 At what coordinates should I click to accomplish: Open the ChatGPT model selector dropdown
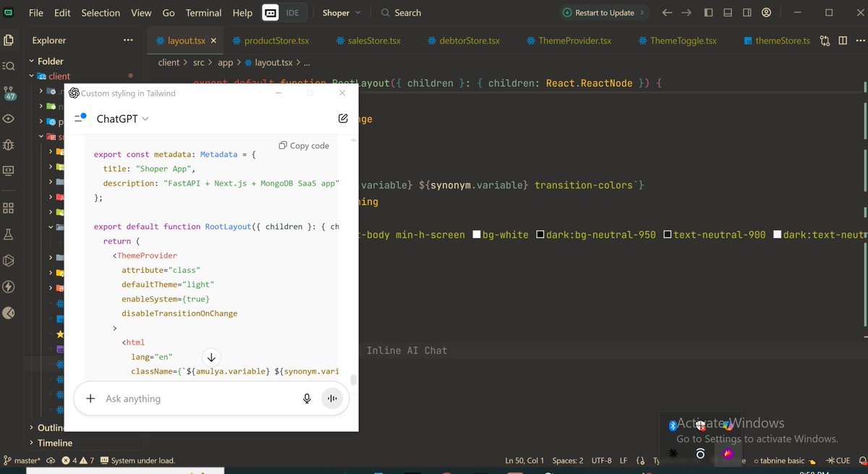144,118
